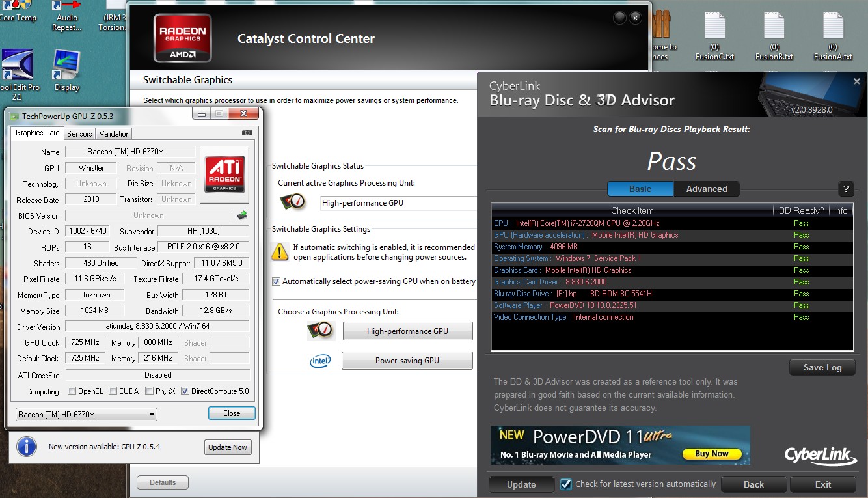Click the BIOS save chip icon in GPU-Z

241,215
